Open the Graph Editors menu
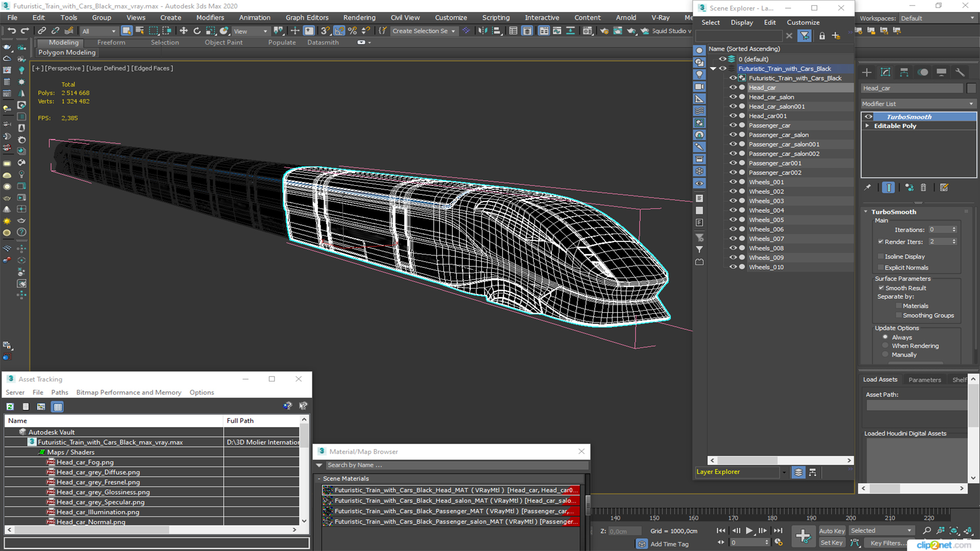The height and width of the screenshot is (551, 980). point(307,17)
